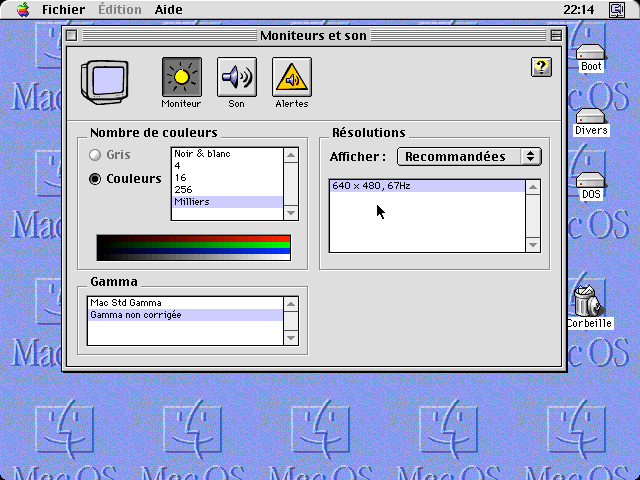Choose Noir & blanc color depth
The height and width of the screenshot is (480, 640).
227,154
